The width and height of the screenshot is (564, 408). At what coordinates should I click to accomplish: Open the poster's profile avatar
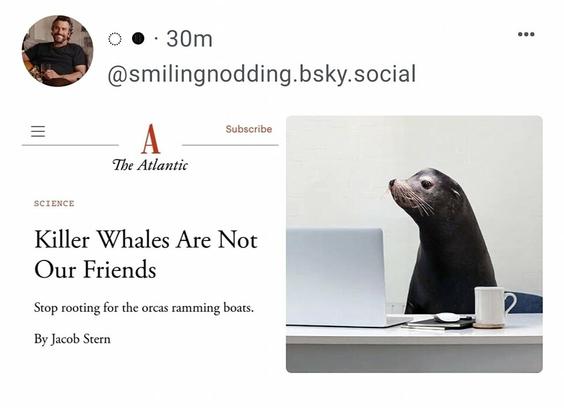point(58,51)
